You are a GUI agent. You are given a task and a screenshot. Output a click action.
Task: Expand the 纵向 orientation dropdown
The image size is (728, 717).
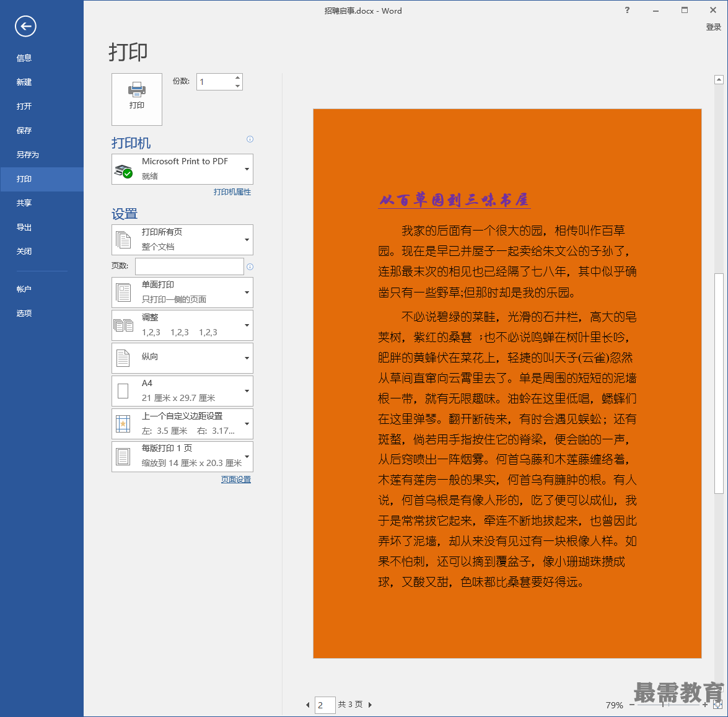(182, 358)
